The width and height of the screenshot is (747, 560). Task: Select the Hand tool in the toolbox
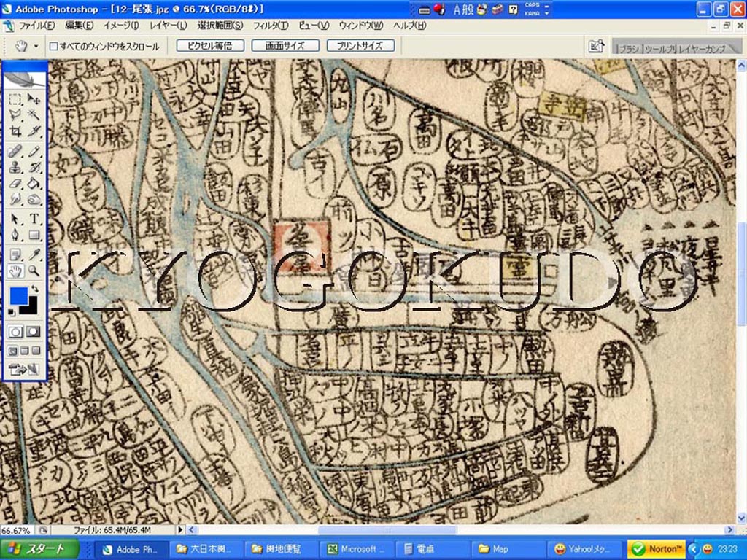15,271
